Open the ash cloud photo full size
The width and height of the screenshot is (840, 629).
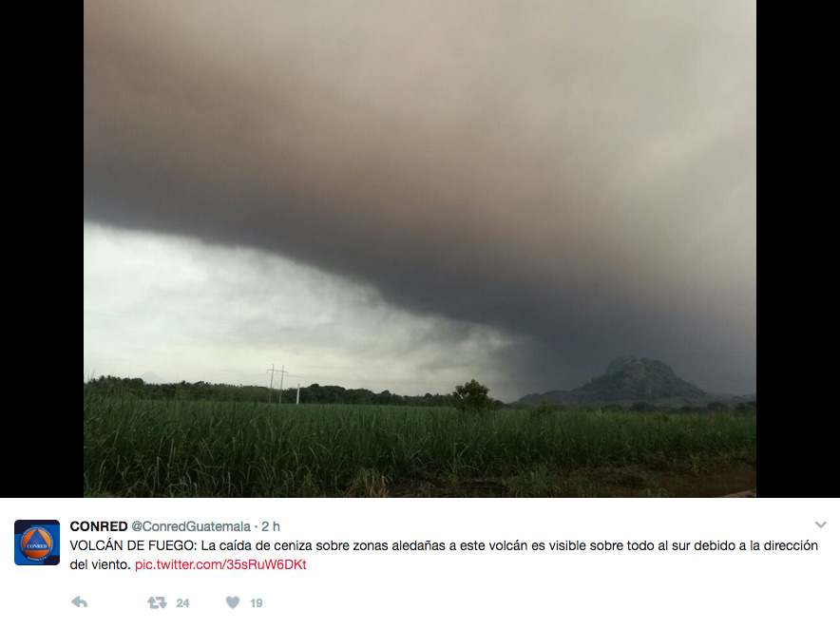[420, 249]
